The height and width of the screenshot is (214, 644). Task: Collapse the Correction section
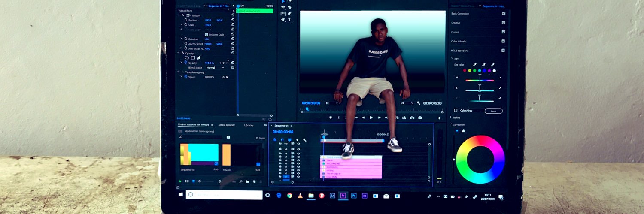451,124
